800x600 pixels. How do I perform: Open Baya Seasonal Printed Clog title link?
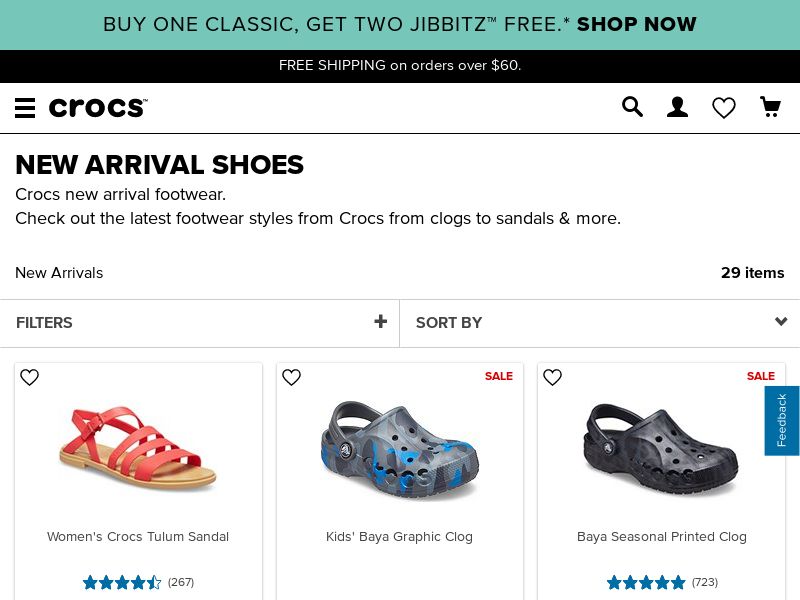(x=662, y=537)
